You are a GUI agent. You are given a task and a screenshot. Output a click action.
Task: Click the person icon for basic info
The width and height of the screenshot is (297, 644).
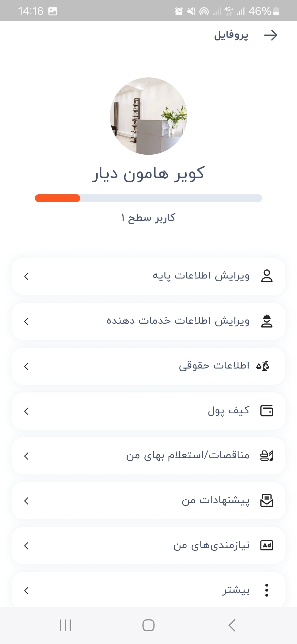(266, 276)
